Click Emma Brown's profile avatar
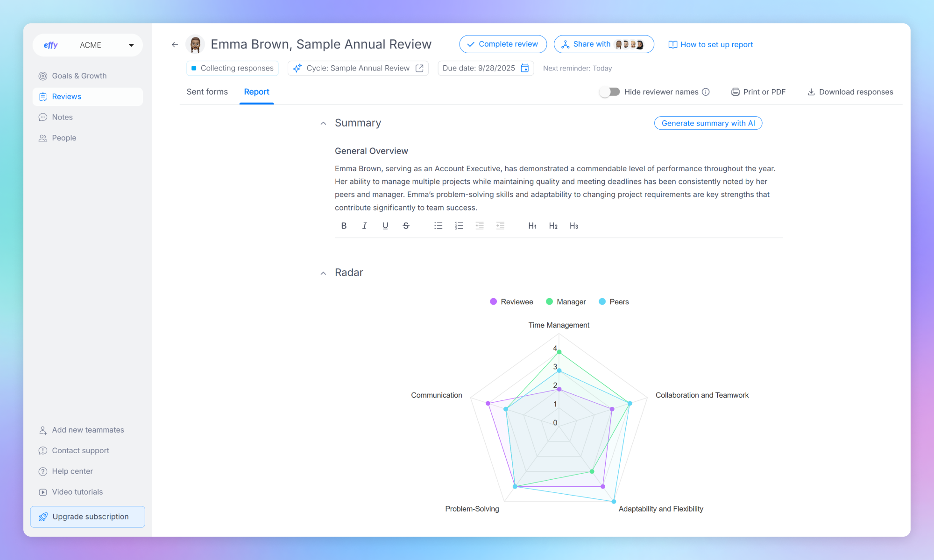Screen dimensions: 934x560 click(x=195, y=44)
